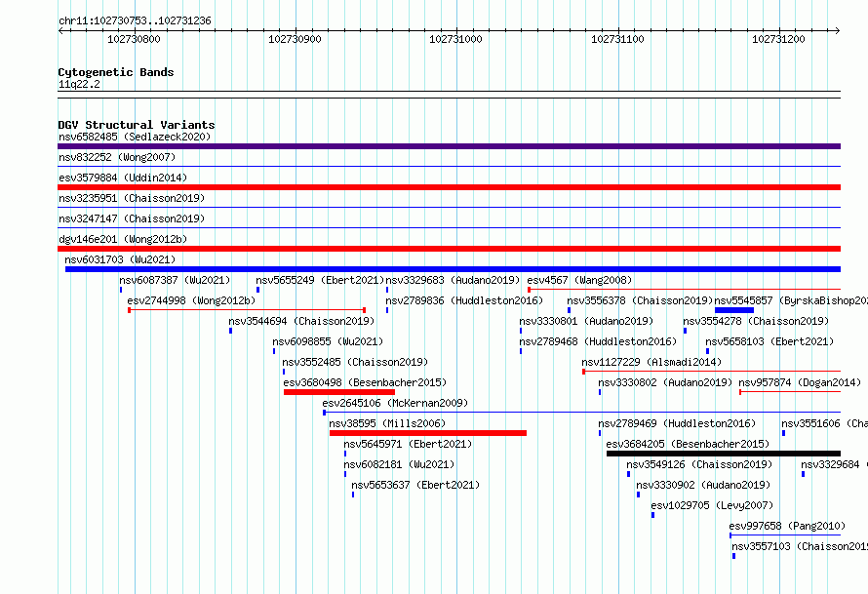The width and height of the screenshot is (868, 594).
Task: Open nsv5655249 (Ebert2021) variant
Action: coord(320,280)
